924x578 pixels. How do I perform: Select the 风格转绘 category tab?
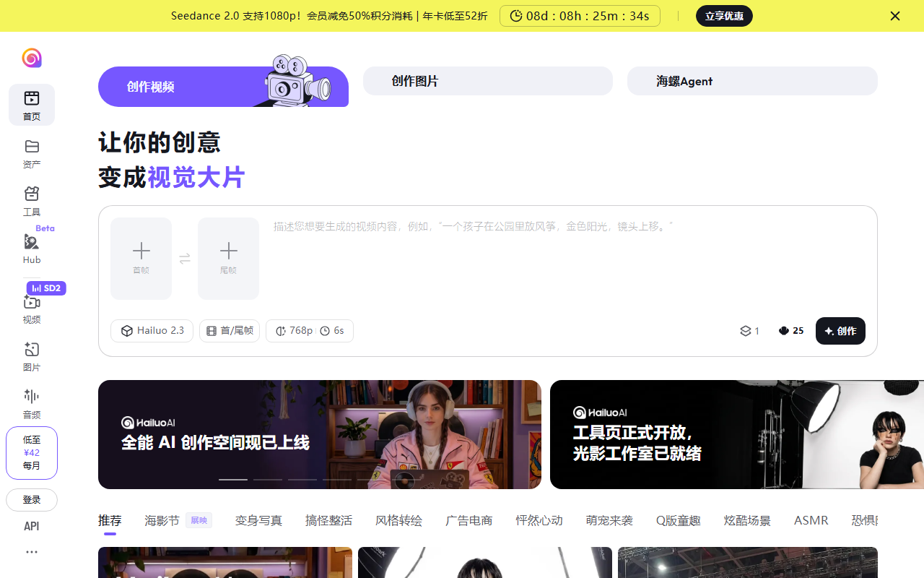(398, 520)
